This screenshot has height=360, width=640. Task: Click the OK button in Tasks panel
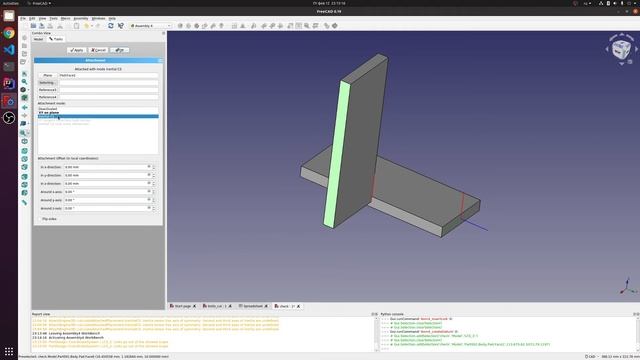(120, 50)
